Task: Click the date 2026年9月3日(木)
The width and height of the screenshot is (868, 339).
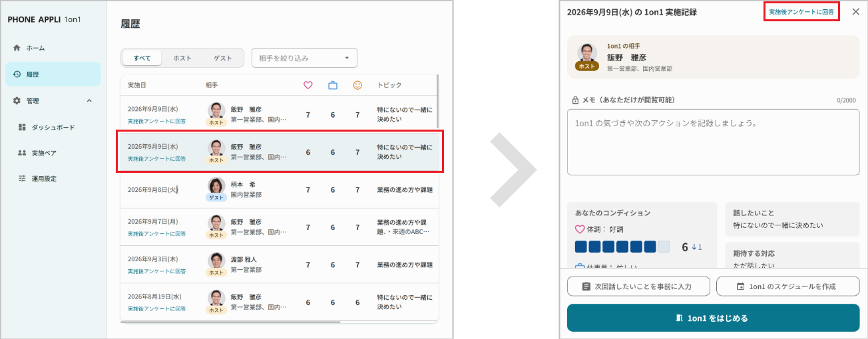Action: click(x=152, y=260)
